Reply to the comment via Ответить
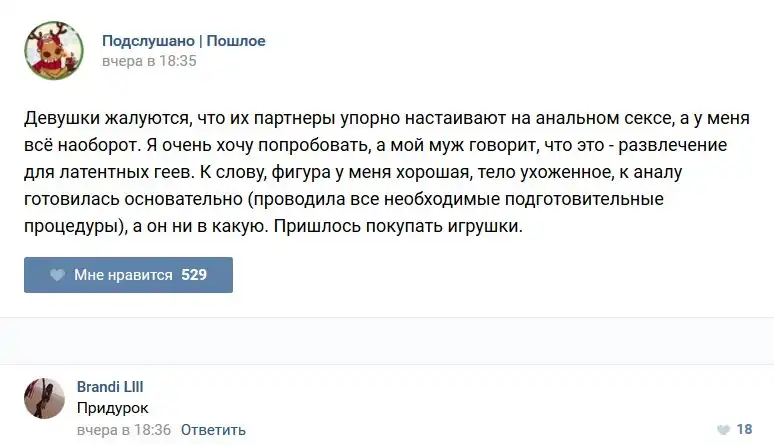The width and height of the screenshot is (774, 445). (213, 430)
